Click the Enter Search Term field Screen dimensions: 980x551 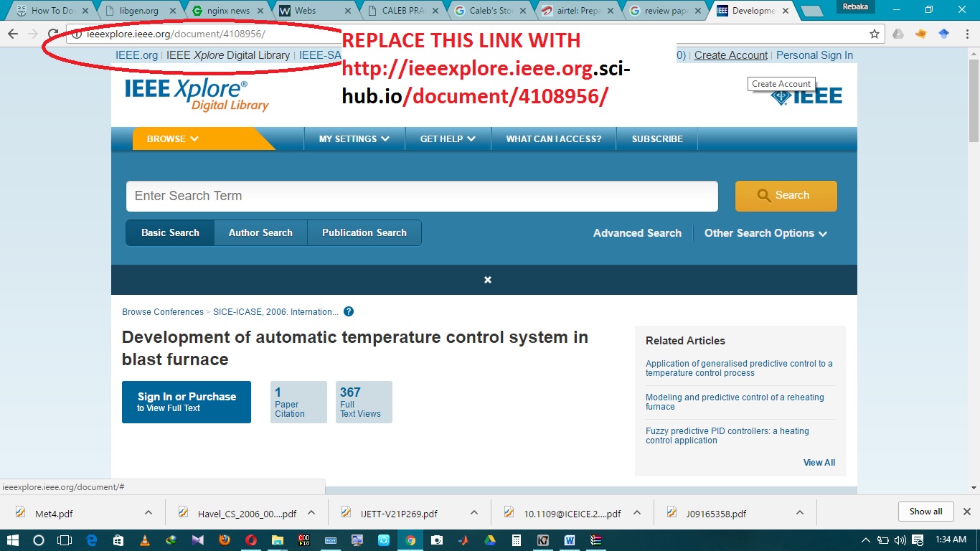[422, 196]
